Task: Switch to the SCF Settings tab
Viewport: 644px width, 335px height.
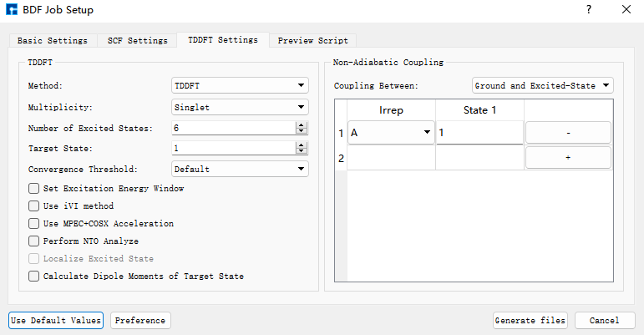Action: [x=138, y=41]
